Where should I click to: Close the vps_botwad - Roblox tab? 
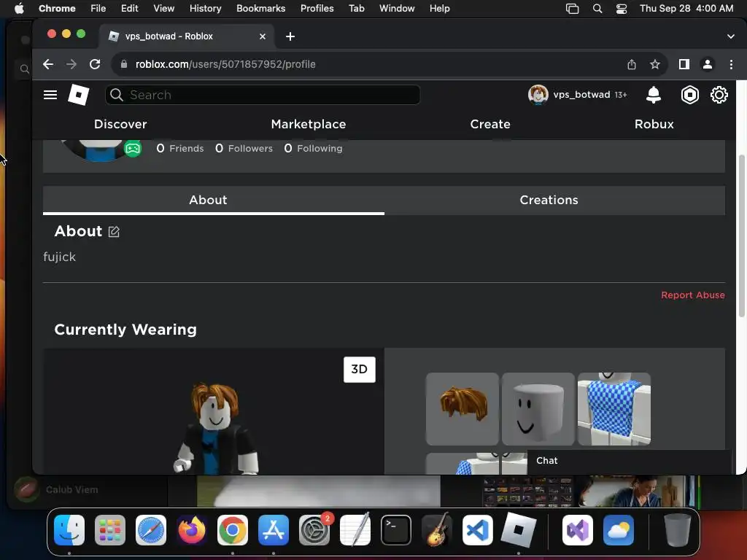(263, 36)
